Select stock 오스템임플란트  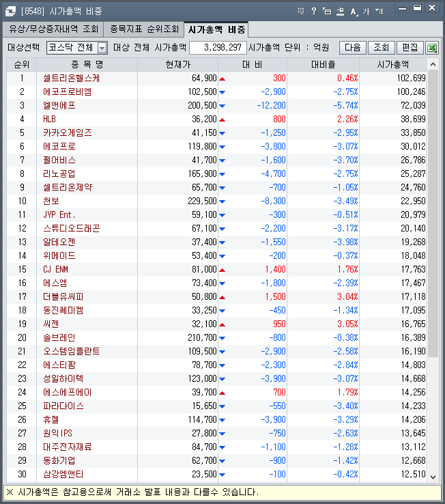click(72, 351)
